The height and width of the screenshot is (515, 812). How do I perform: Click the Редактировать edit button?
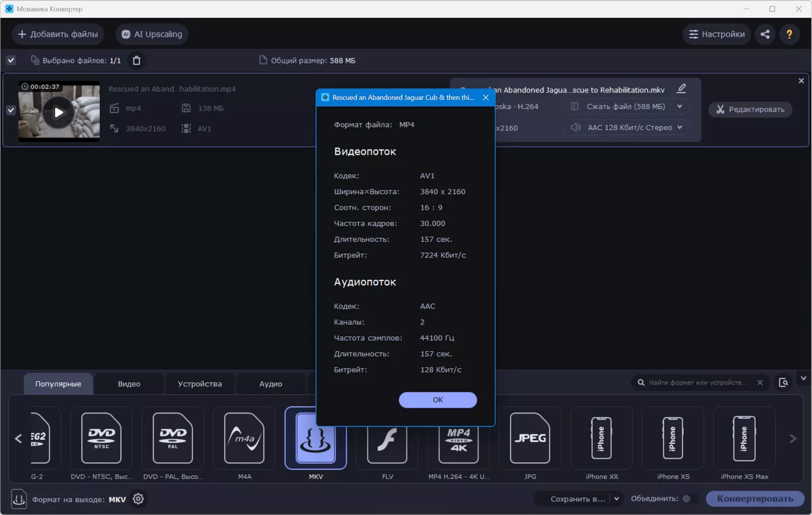(x=750, y=110)
